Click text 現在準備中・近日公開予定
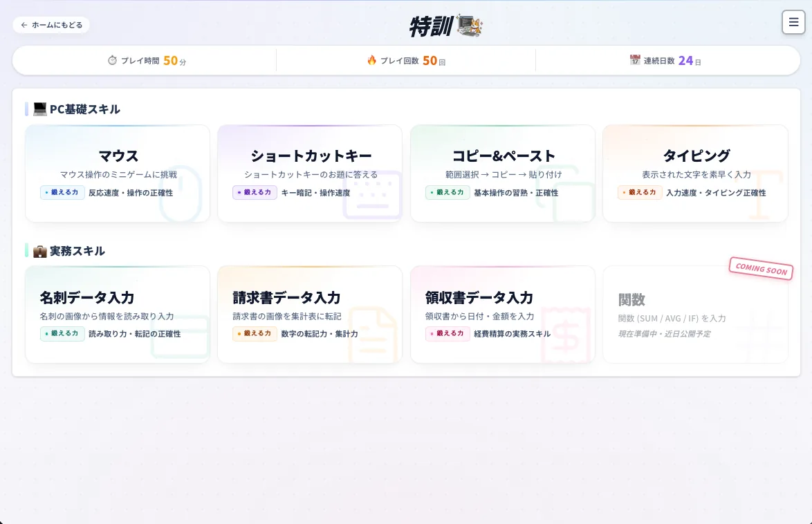 (x=664, y=334)
